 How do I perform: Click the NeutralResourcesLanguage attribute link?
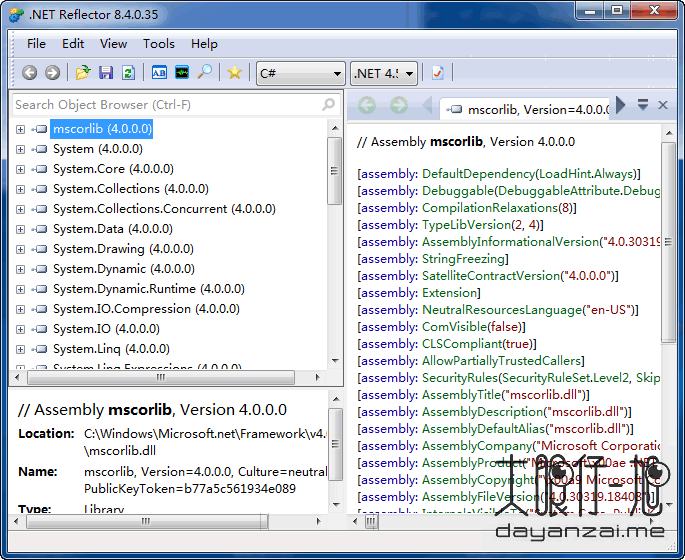[x=502, y=310]
